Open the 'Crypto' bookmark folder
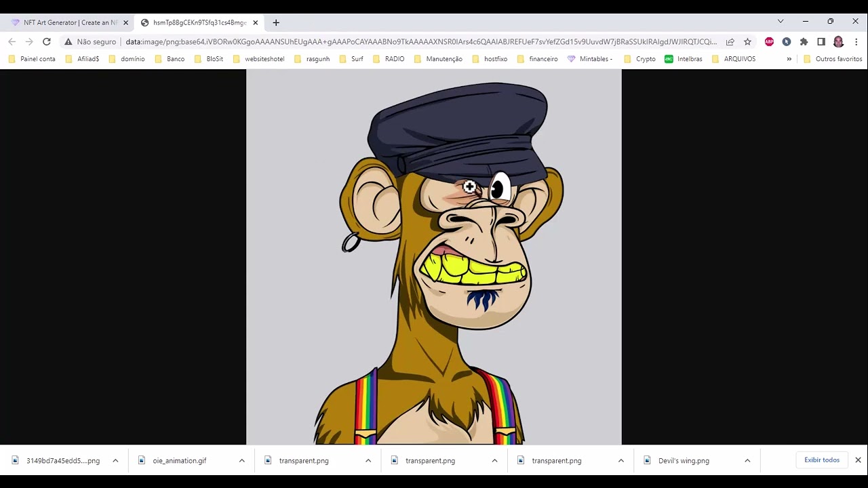The width and height of the screenshot is (868, 488). pyautogui.click(x=639, y=59)
